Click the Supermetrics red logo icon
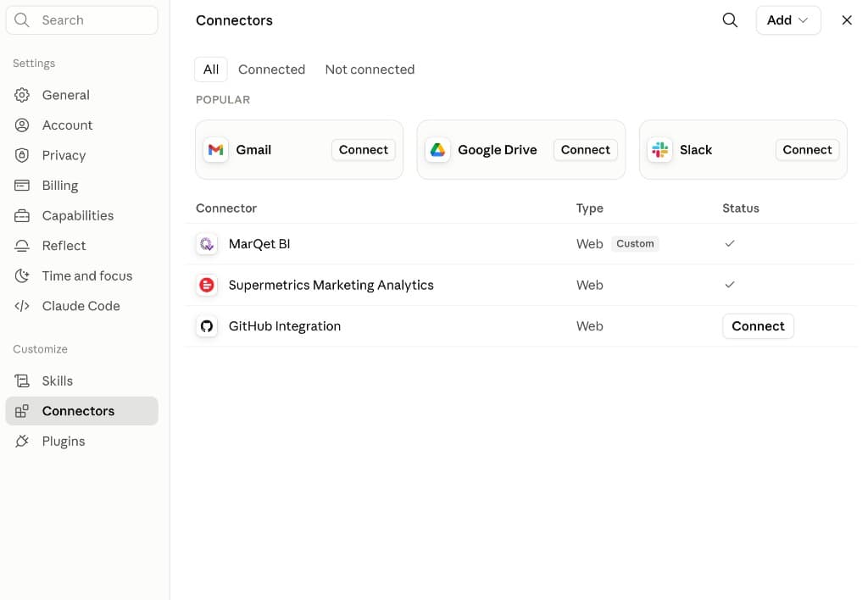Viewport: 868px width, 600px height. point(207,285)
